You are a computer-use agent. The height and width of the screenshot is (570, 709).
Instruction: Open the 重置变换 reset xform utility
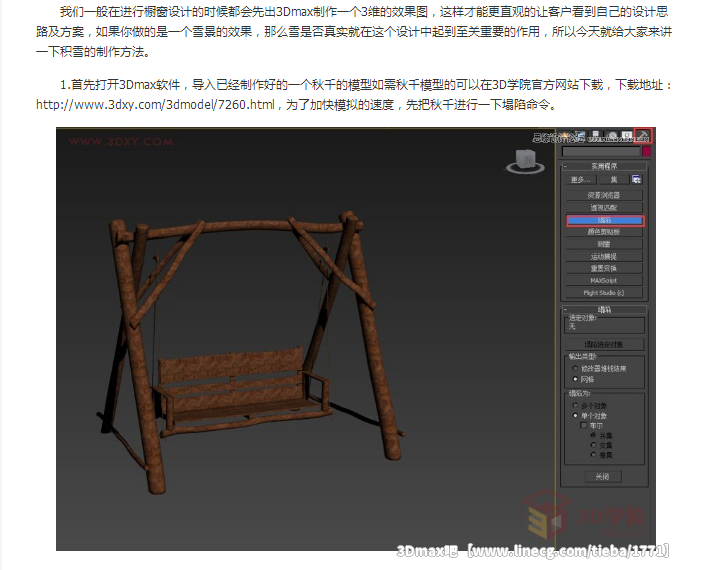[x=604, y=268]
